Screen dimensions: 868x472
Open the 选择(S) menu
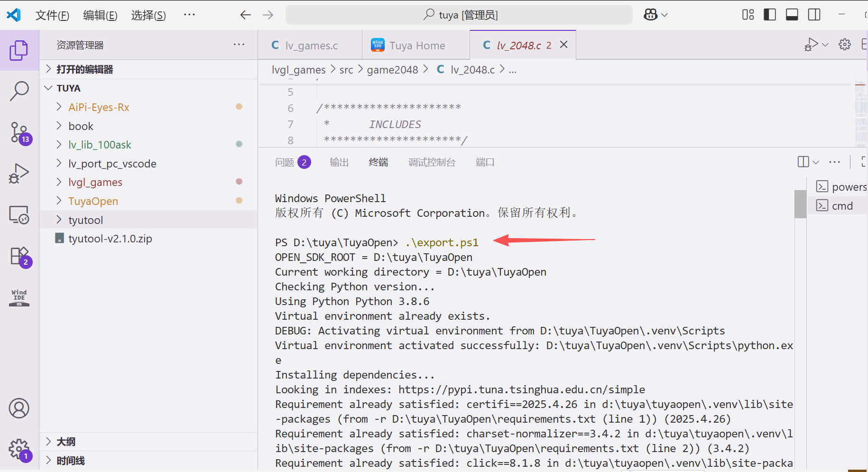(148, 15)
